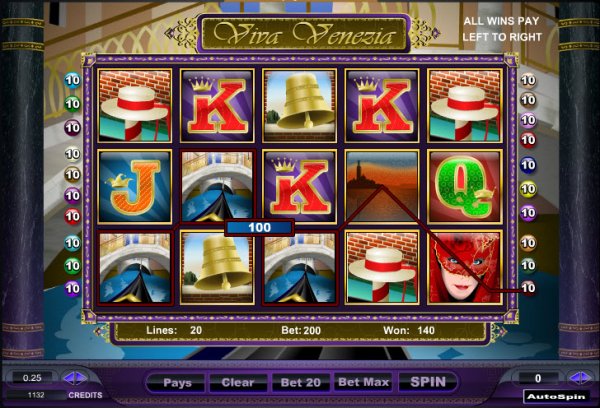Select Bet Max wager

tap(364, 382)
